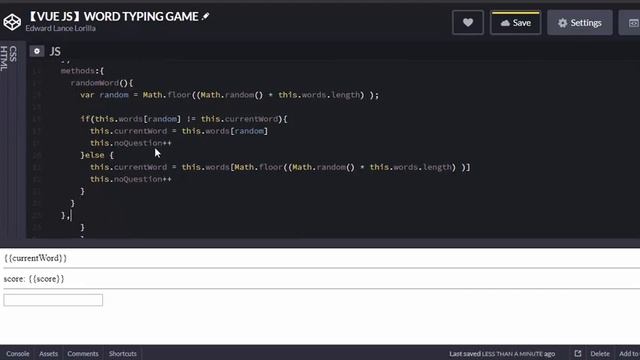Click the var random = Math.floor line

click(x=229, y=95)
